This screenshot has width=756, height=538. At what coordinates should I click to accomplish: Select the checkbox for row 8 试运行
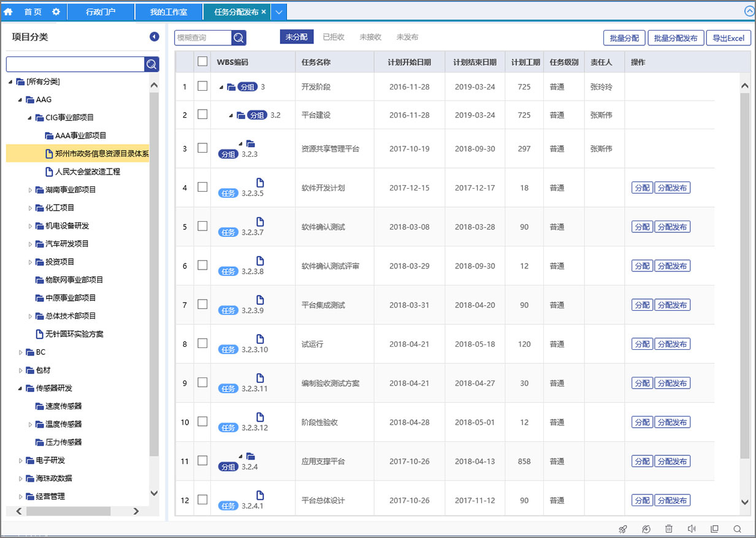[202, 343]
